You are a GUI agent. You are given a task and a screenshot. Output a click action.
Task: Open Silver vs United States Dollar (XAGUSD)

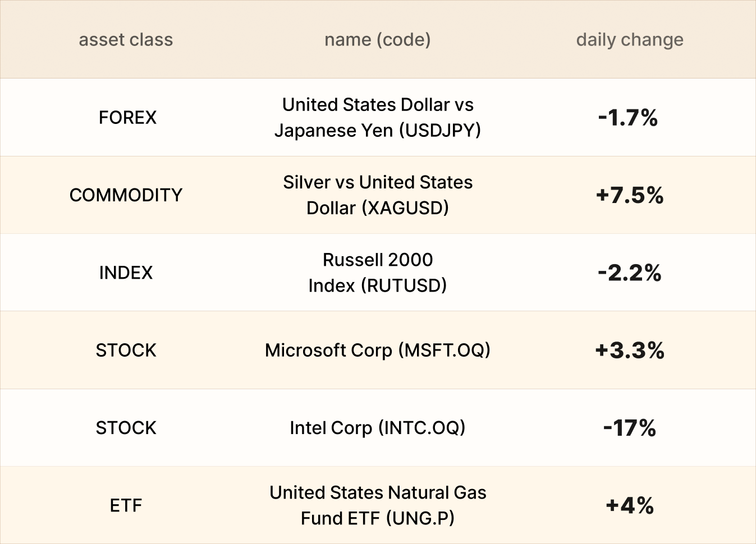(377, 195)
